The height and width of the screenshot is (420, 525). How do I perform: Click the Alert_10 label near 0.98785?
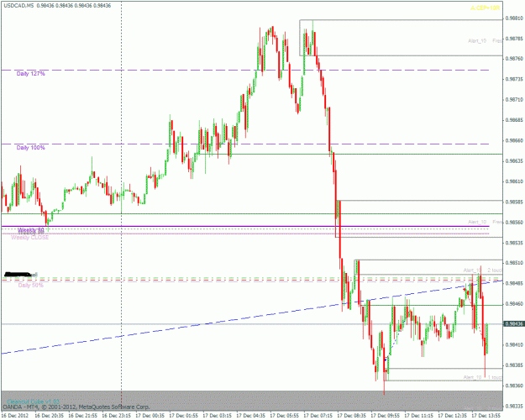(x=477, y=41)
